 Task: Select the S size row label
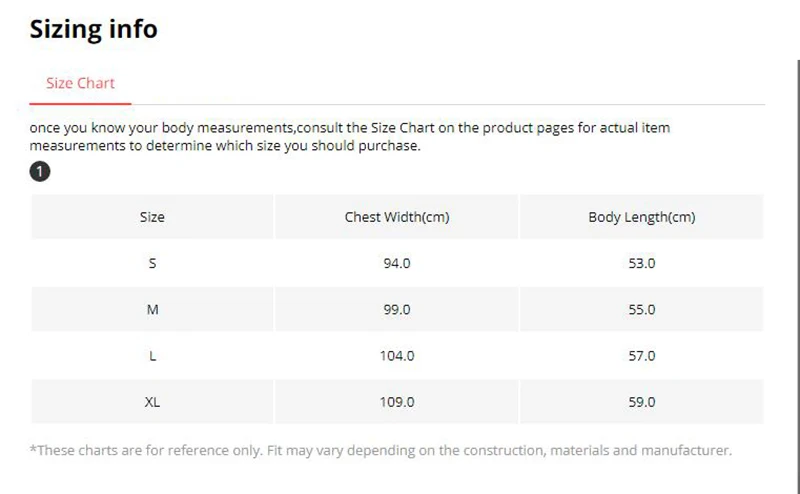point(152,263)
